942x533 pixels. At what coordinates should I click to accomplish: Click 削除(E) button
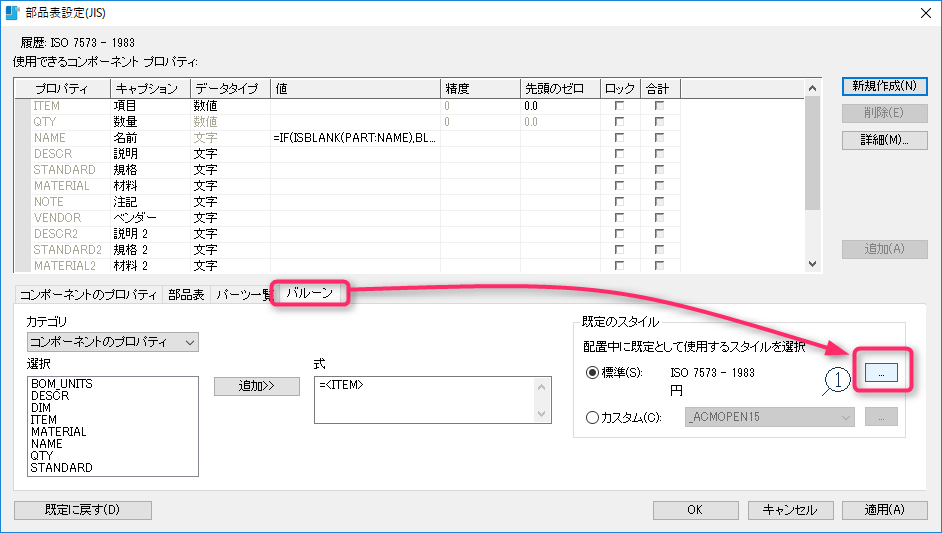(884, 113)
